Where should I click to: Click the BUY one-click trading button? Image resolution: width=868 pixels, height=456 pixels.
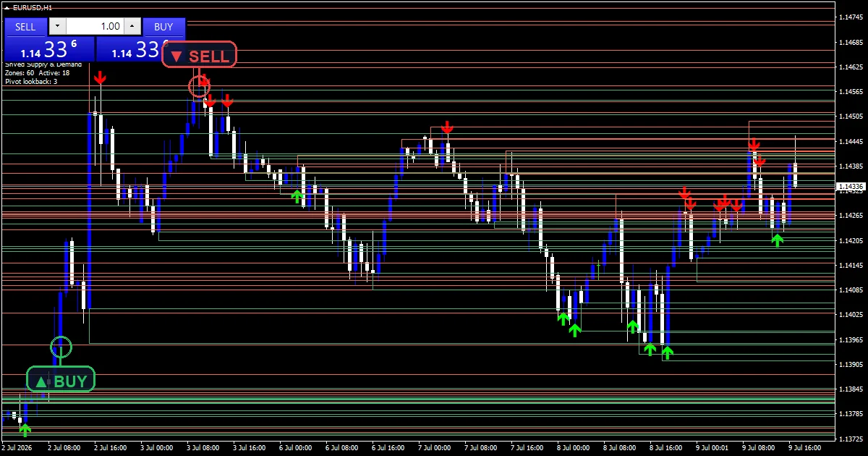point(163,27)
